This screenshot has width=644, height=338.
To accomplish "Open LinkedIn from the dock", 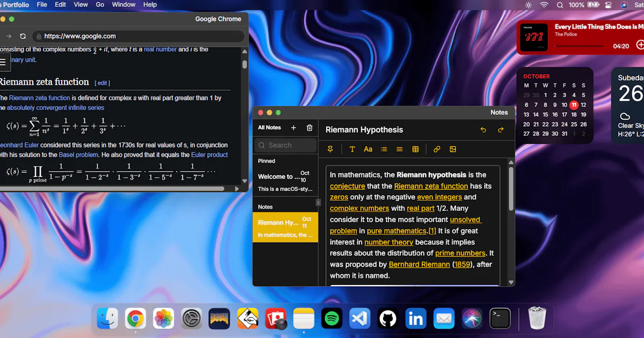I will tap(415, 319).
